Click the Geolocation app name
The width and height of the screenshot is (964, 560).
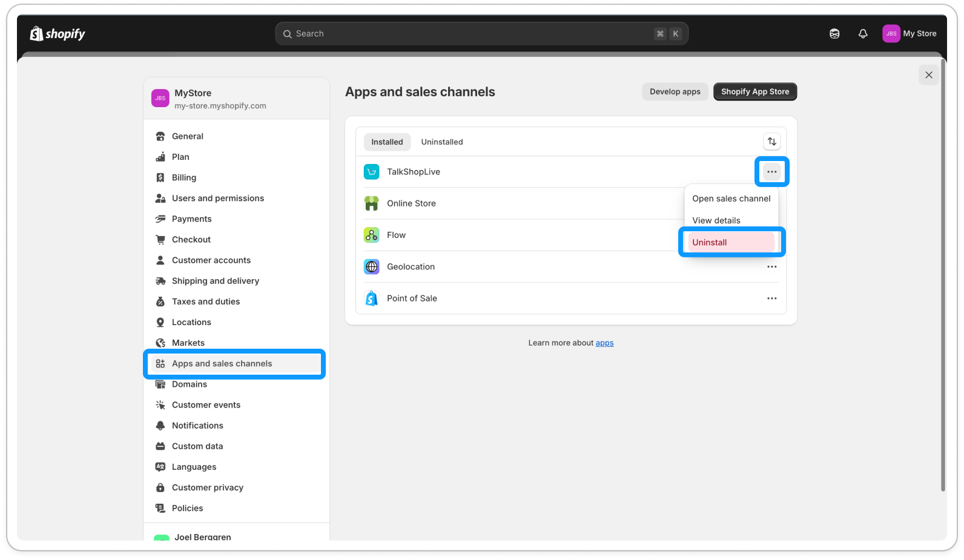click(x=411, y=267)
